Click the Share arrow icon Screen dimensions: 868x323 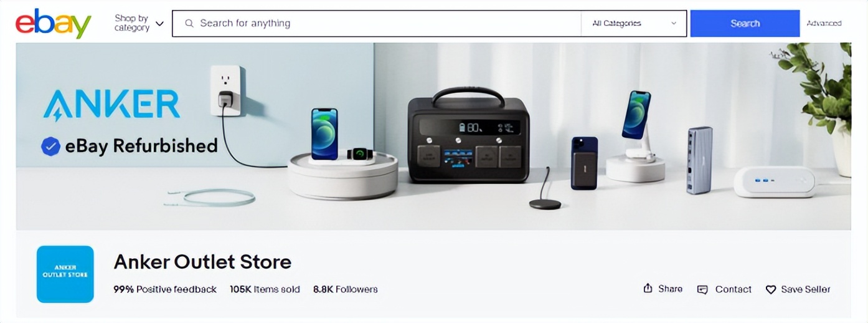[x=648, y=288]
